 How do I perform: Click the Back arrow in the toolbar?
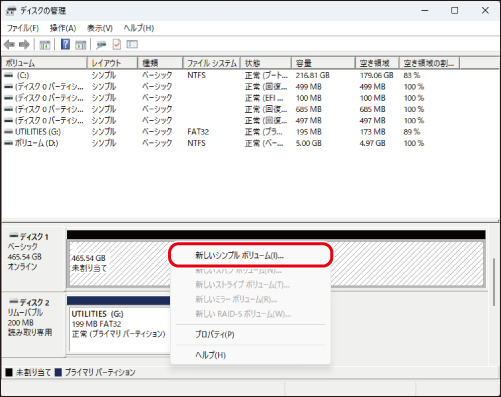click(9, 44)
